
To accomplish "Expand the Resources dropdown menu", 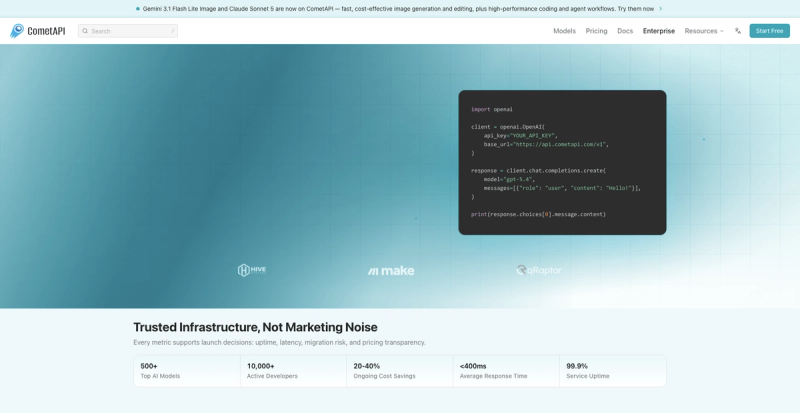I will click(x=704, y=31).
